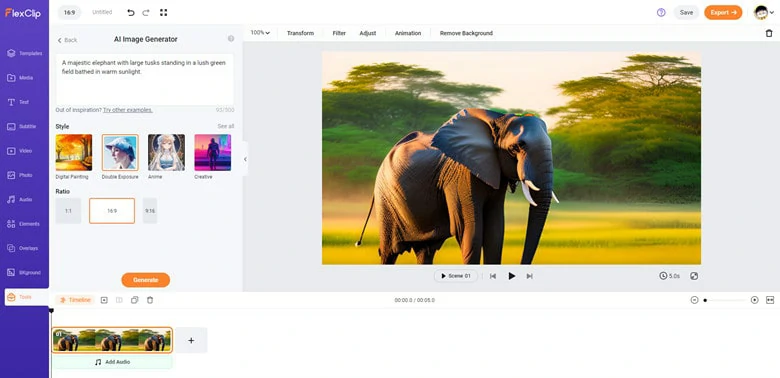This screenshot has height=378, width=780.
Task: Click the preview fullscreen icon beside duration
Action: pos(694,276)
